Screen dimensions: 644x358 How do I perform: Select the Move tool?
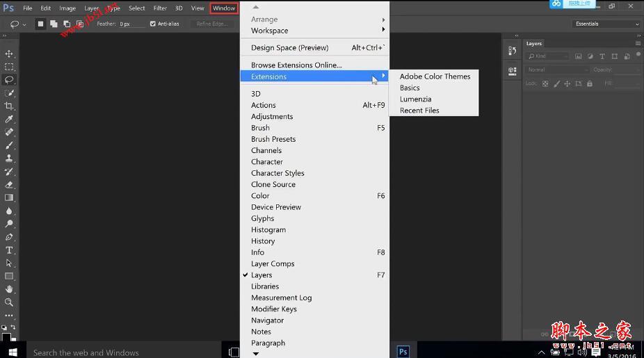coord(8,54)
